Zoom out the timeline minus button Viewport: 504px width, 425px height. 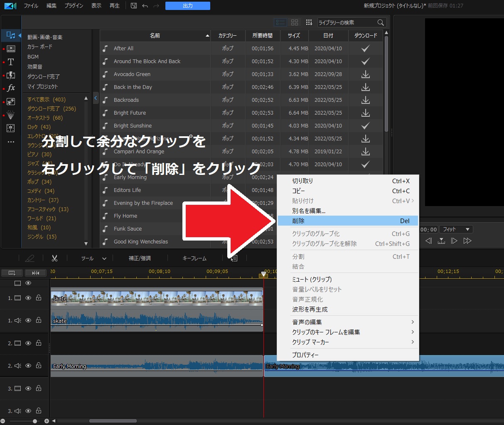point(3,421)
